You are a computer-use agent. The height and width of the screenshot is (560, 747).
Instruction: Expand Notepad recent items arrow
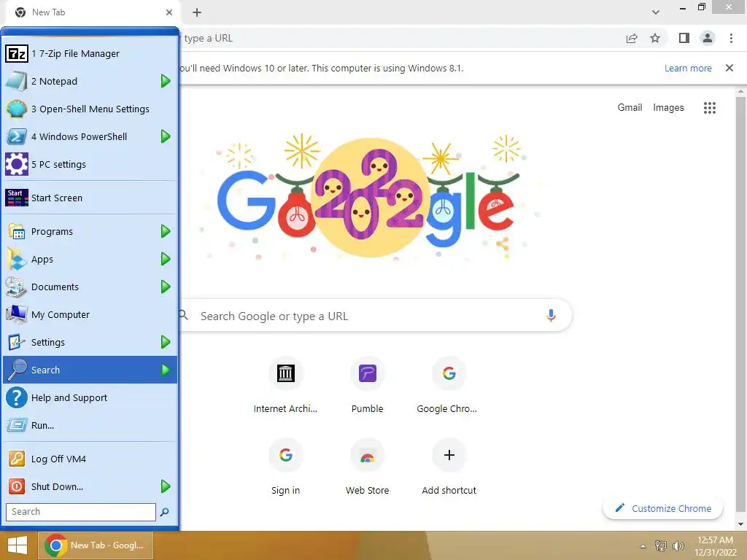[x=166, y=81]
